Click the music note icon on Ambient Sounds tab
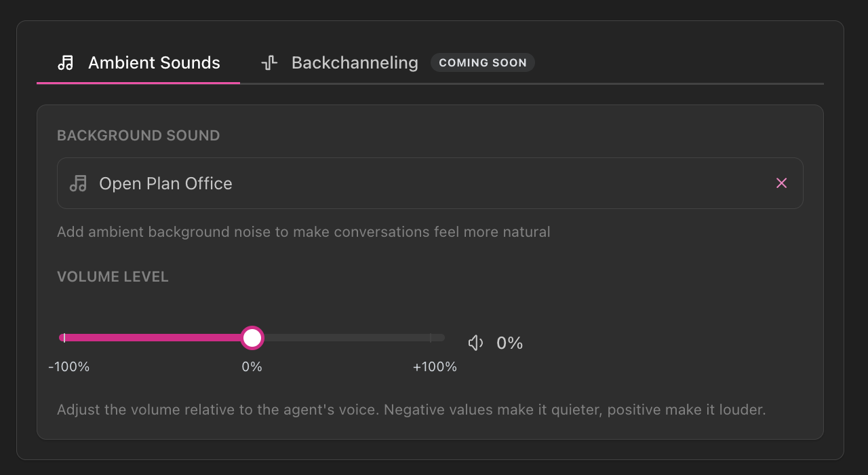This screenshot has height=475, width=868. pyautogui.click(x=66, y=63)
